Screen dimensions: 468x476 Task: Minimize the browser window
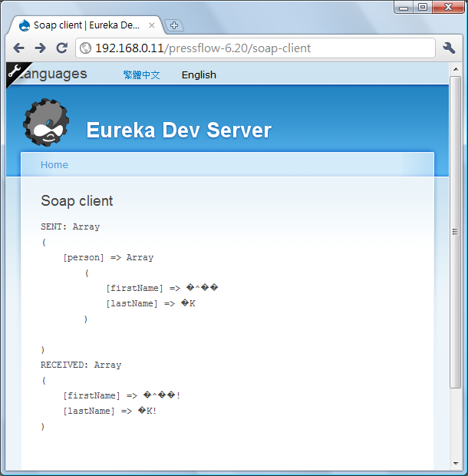pyautogui.click(x=404, y=7)
